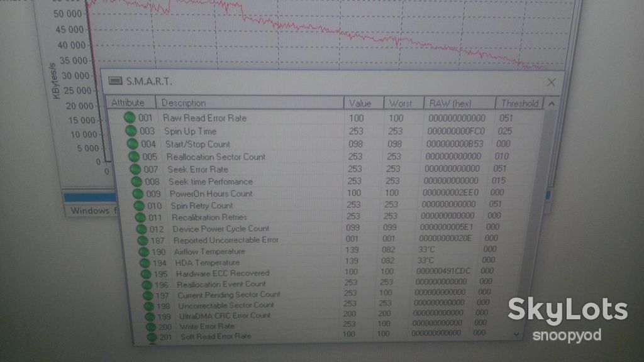Sort by the Threshold column header

click(x=519, y=103)
